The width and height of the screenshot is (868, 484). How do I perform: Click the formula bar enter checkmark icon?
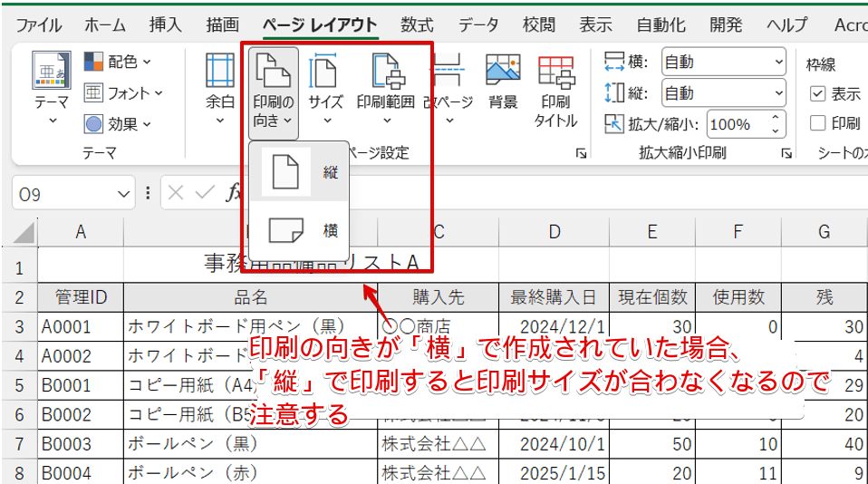(x=205, y=193)
